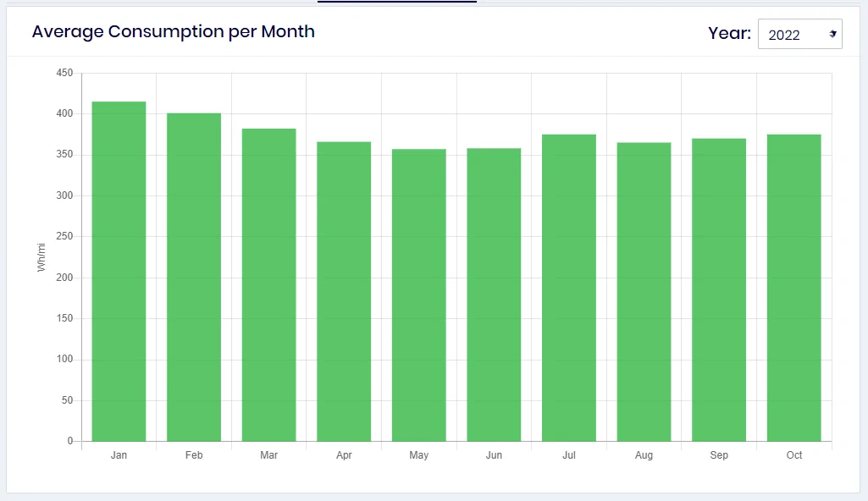Click the Oct label on x-axis
This screenshot has height=501, width=868.
(793, 455)
